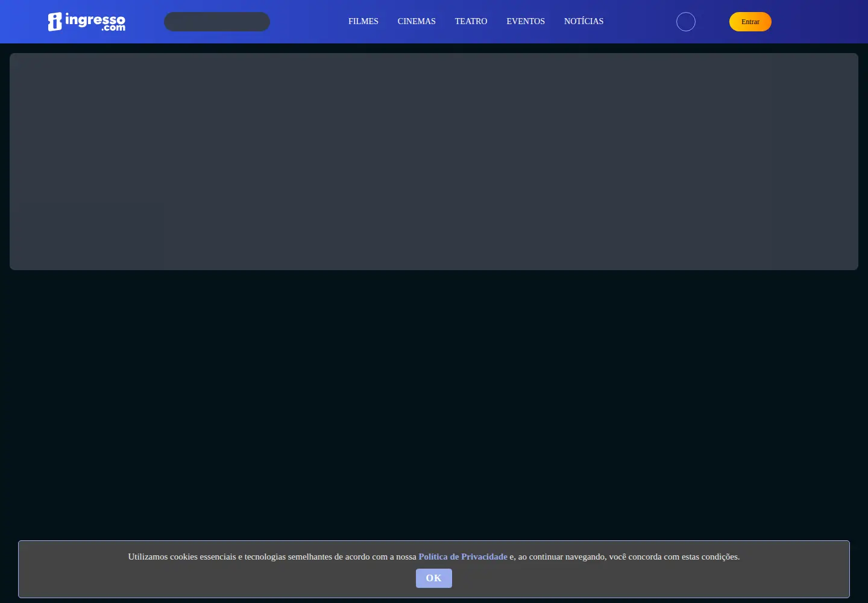Click the ingresso.com logo
Image resolution: width=868 pixels, height=603 pixels.
pos(87,22)
